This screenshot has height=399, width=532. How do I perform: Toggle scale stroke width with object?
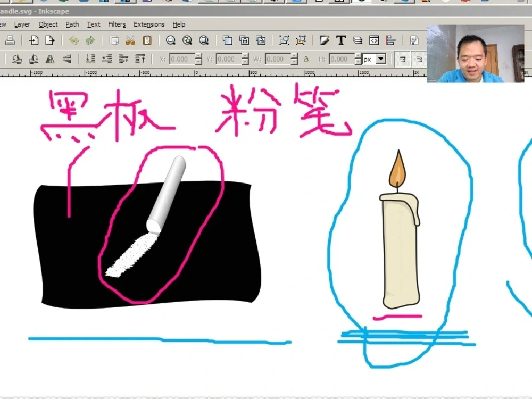[403, 60]
